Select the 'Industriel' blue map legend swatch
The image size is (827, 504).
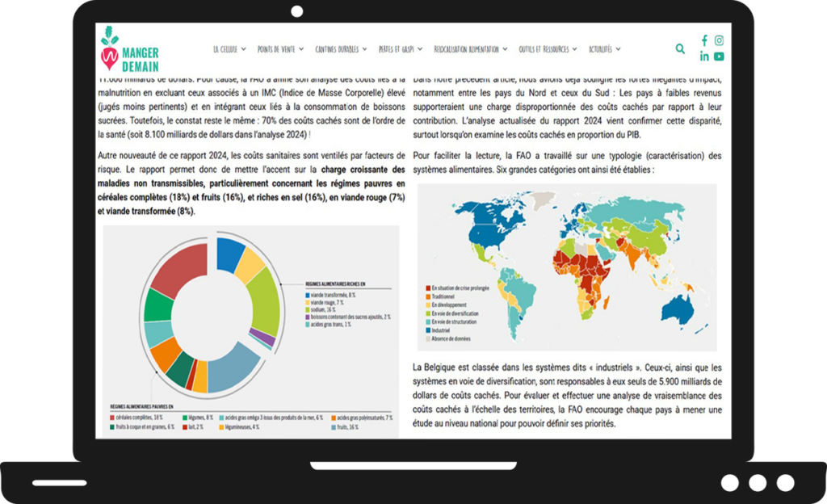click(x=428, y=330)
